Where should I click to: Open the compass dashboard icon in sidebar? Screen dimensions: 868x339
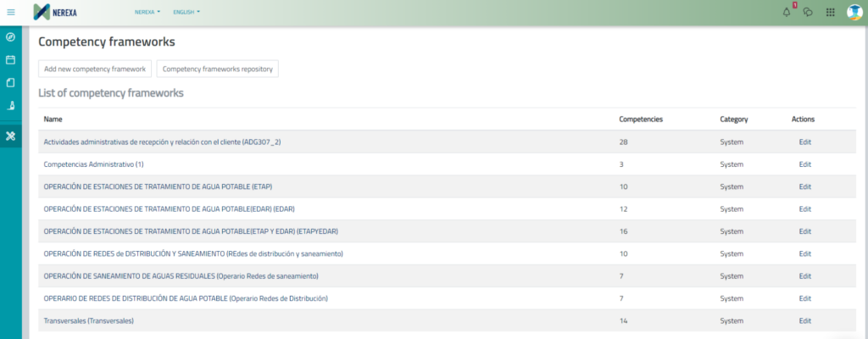coord(11,37)
